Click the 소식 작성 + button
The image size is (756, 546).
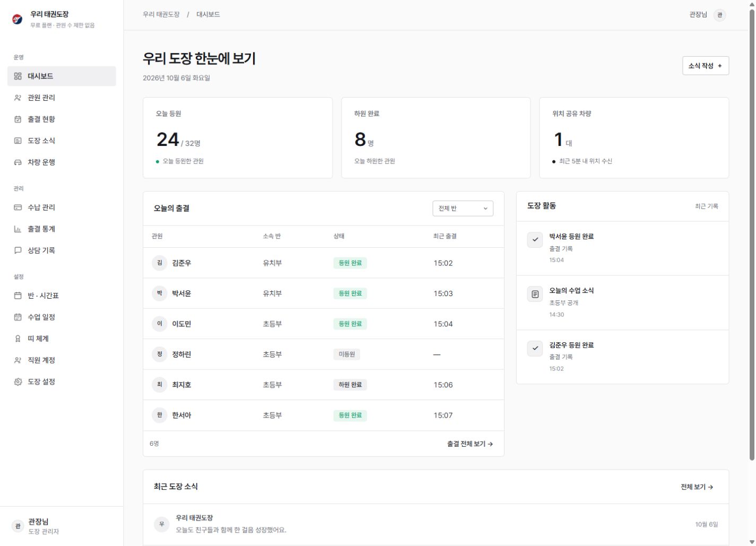(706, 66)
